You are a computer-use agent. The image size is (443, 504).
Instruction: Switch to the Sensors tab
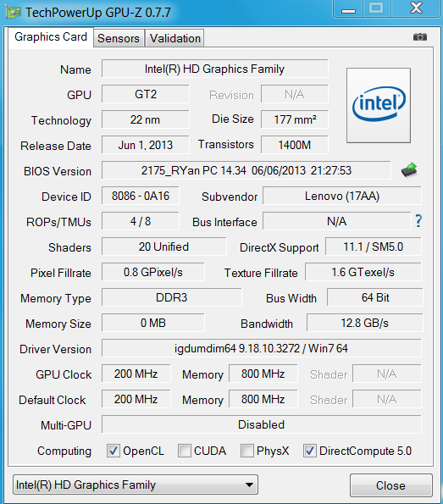[119, 38]
